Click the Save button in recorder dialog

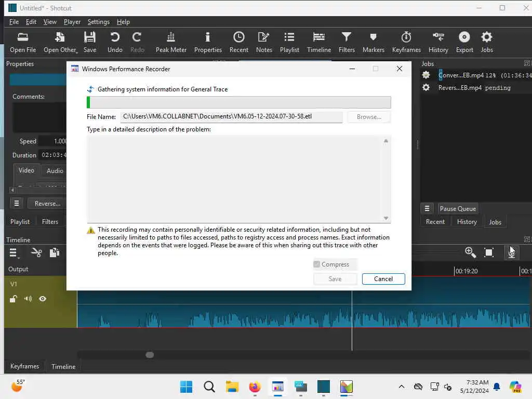335,279
